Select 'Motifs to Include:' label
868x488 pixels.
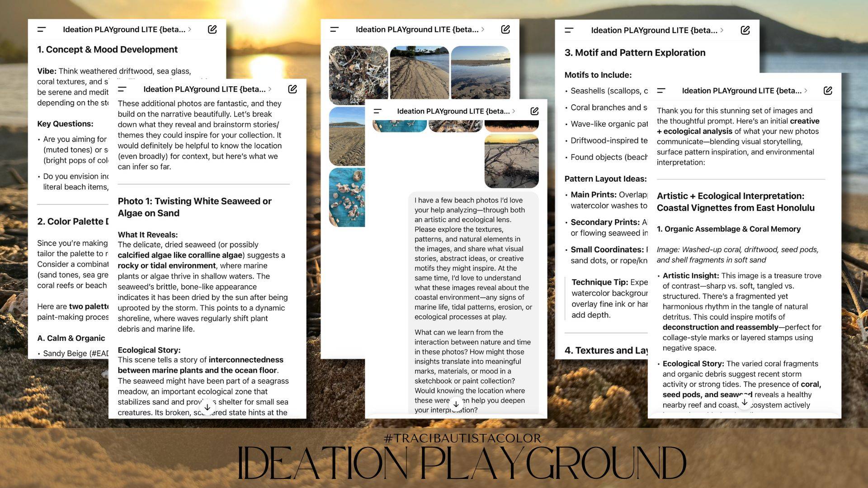pyautogui.click(x=598, y=75)
